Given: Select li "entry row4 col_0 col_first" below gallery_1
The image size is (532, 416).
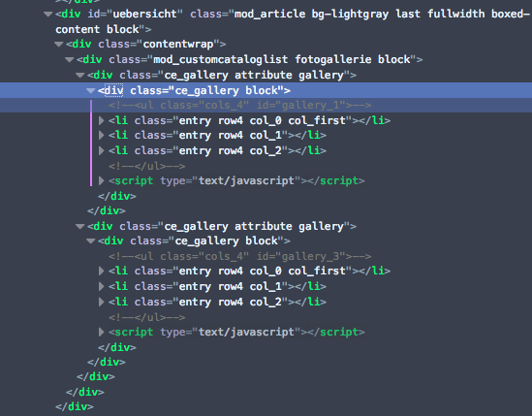Looking at the screenshot, I should 249,120.
